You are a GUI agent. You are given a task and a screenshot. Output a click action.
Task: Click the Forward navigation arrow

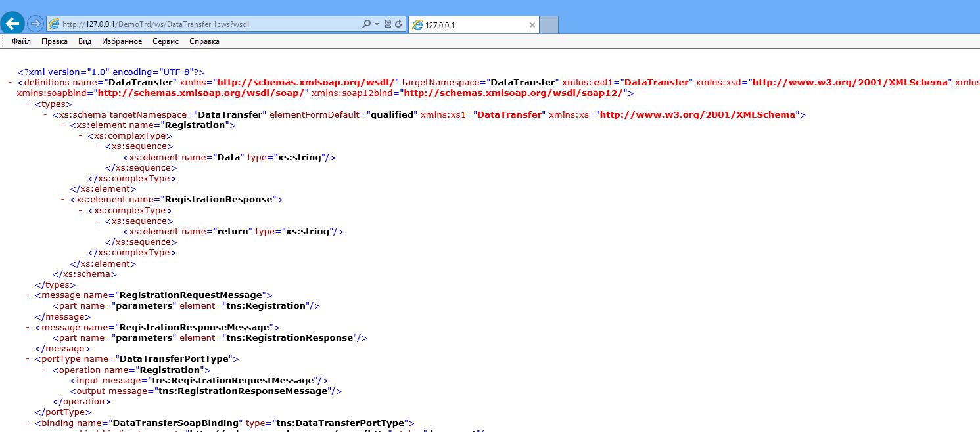(35, 24)
